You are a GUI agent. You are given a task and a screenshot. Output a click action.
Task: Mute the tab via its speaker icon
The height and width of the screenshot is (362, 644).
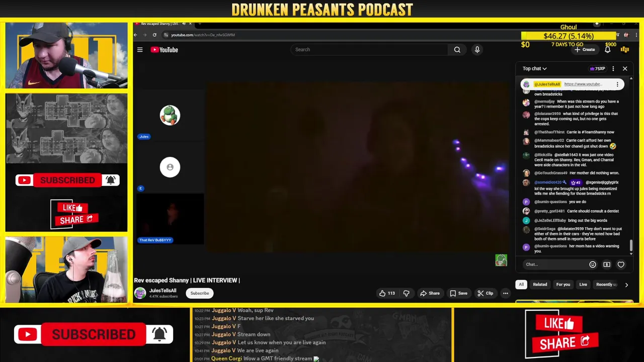click(184, 24)
